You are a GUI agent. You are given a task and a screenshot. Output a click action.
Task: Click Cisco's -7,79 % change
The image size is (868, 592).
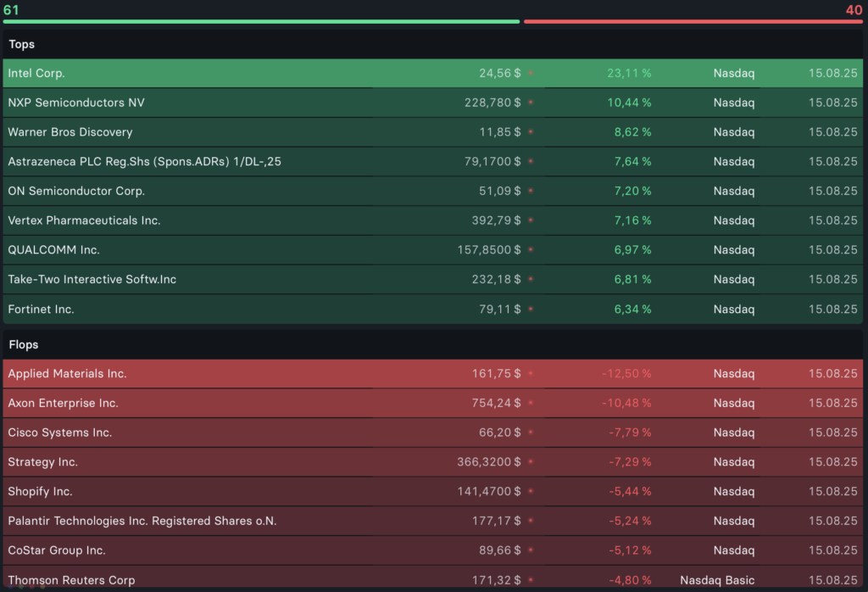(631, 433)
